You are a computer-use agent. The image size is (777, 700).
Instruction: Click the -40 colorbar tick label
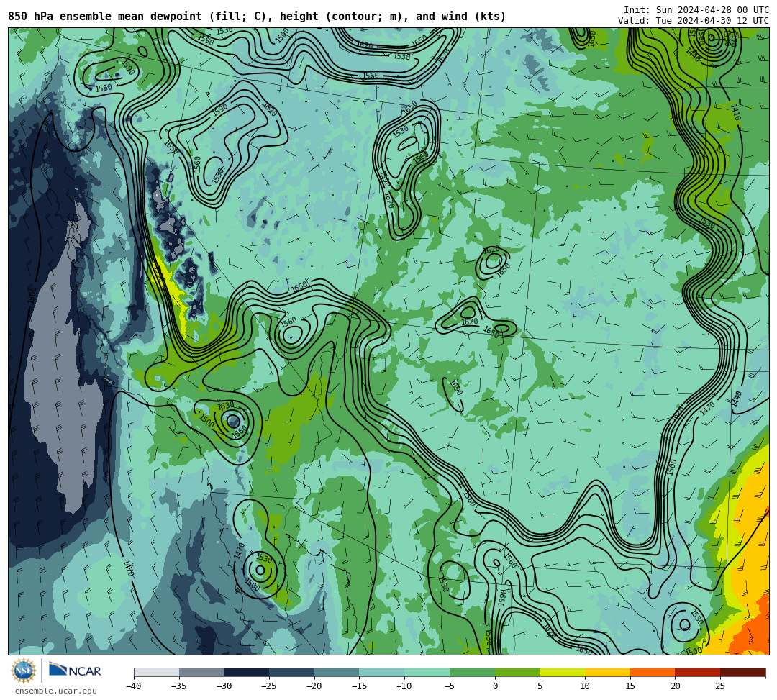point(133,686)
